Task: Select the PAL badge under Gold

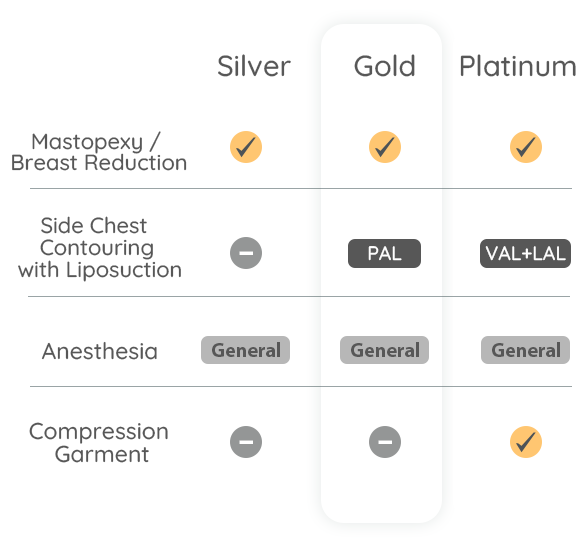Action: 384,254
